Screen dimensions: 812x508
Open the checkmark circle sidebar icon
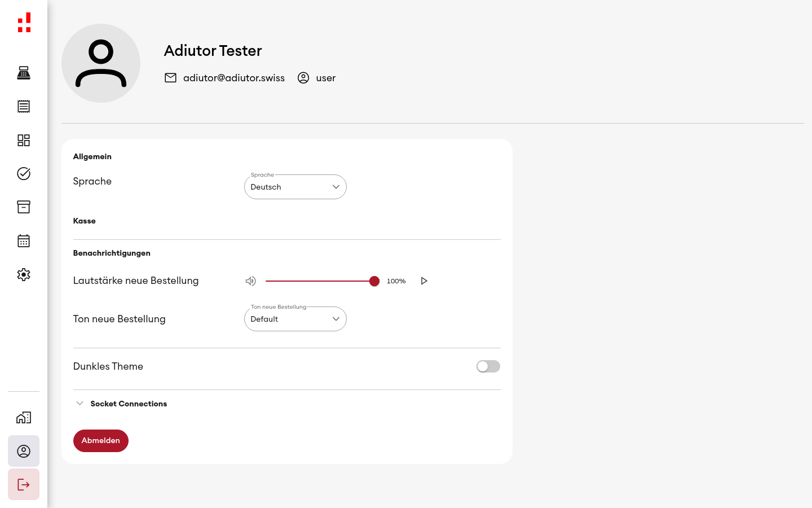pos(24,173)
